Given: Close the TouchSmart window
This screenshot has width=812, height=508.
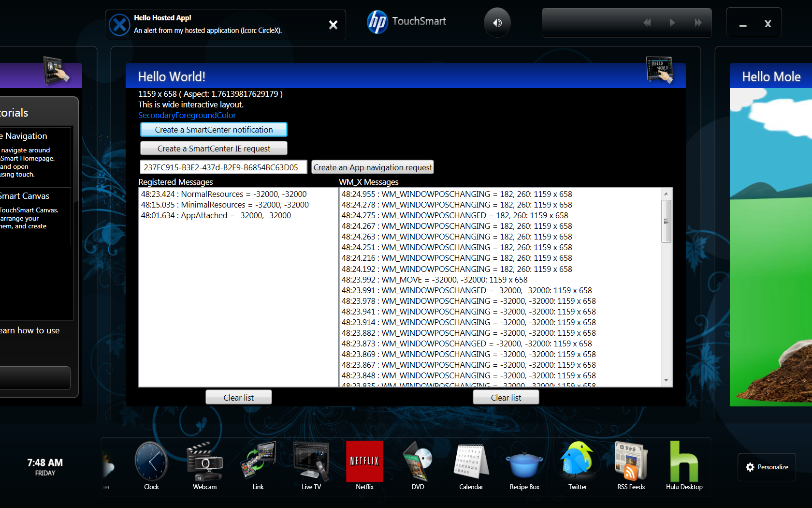Looking at the screenshot, I should [768, 24].
